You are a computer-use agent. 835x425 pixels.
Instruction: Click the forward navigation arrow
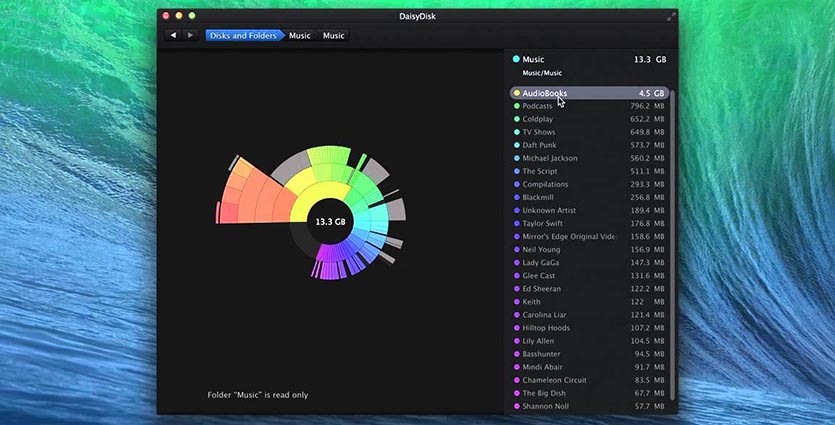tap(190, 35)
